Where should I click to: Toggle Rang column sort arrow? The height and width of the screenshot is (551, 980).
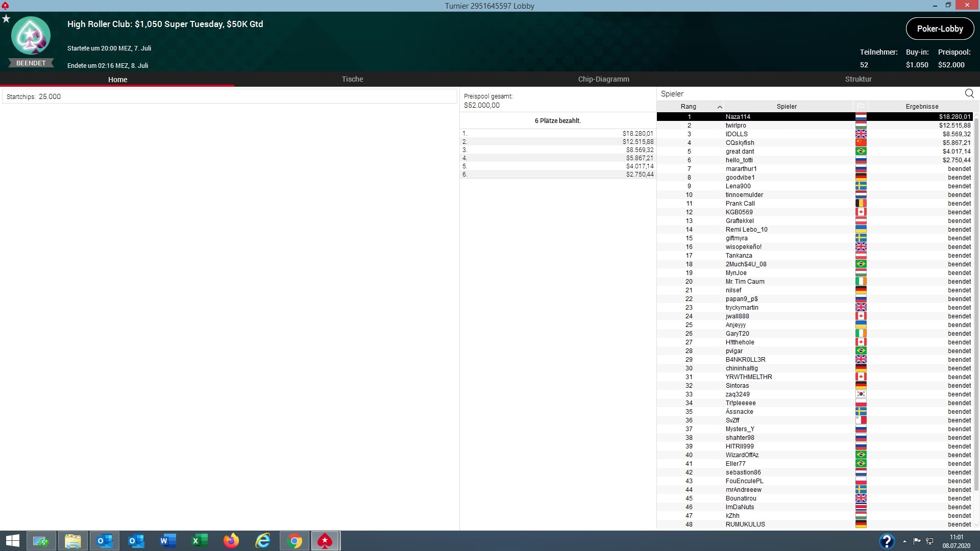719,107
